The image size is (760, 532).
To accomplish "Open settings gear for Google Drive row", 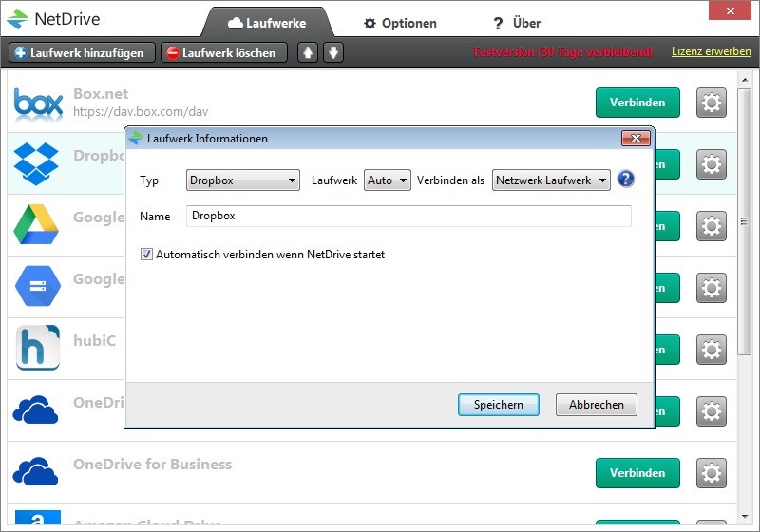I will click(x=711, y=226).
